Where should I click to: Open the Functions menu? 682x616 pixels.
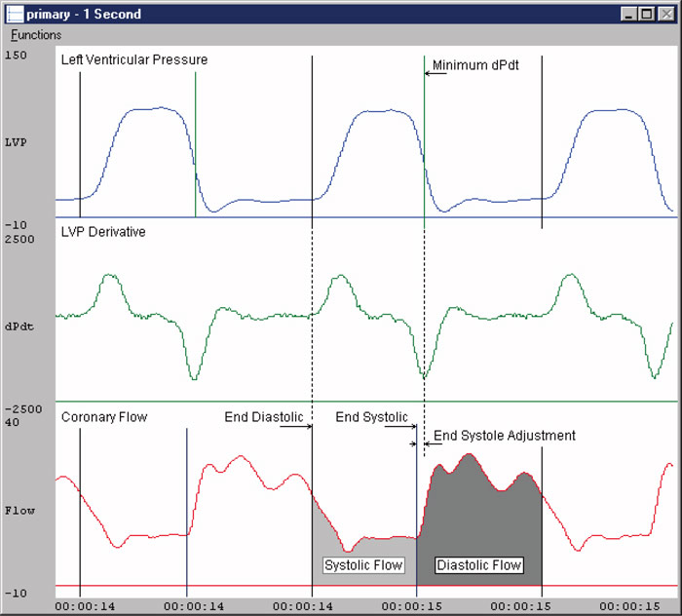point(36,35)
